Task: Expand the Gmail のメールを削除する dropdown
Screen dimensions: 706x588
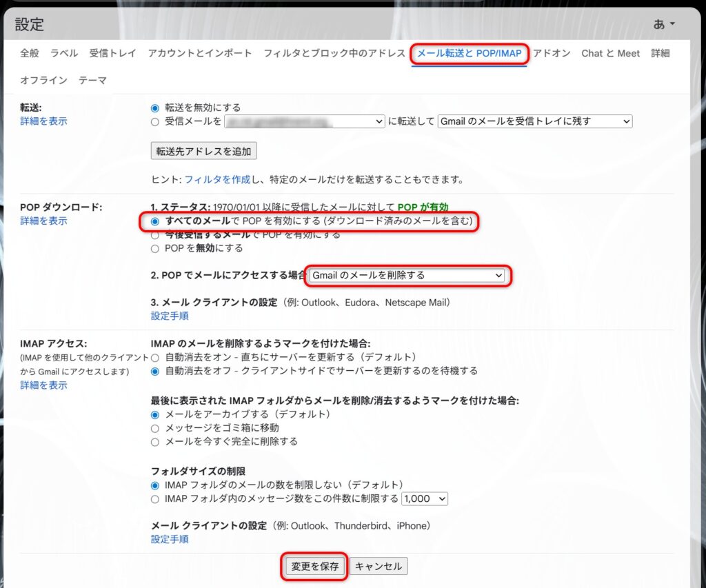Action: 407,275
